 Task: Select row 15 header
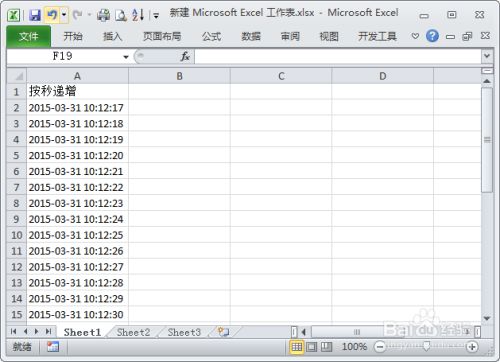pyautogui.click(x=16, y=315)
